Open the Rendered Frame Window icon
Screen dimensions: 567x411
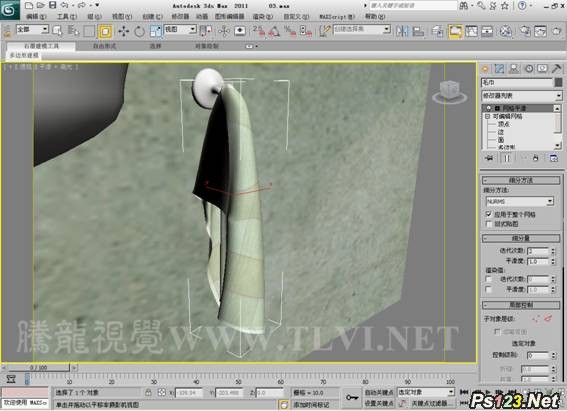(540, 31)
